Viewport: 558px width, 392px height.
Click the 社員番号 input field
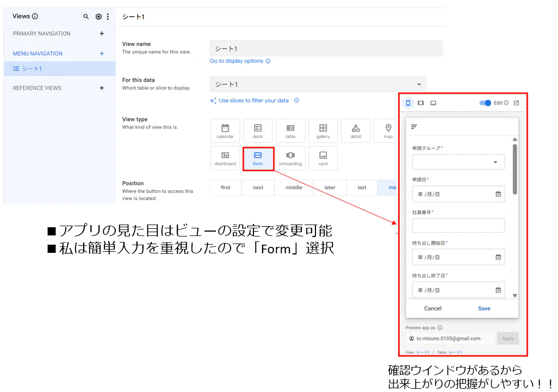click(458, 226)
